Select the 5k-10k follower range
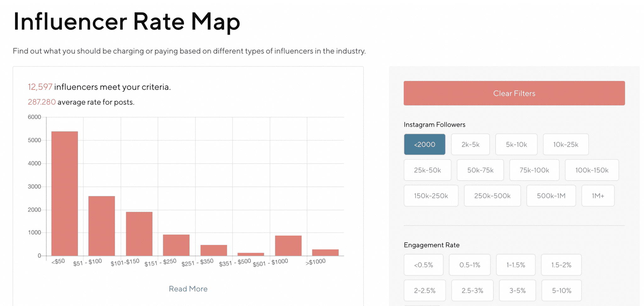644x306 pixels. [516, 144]
